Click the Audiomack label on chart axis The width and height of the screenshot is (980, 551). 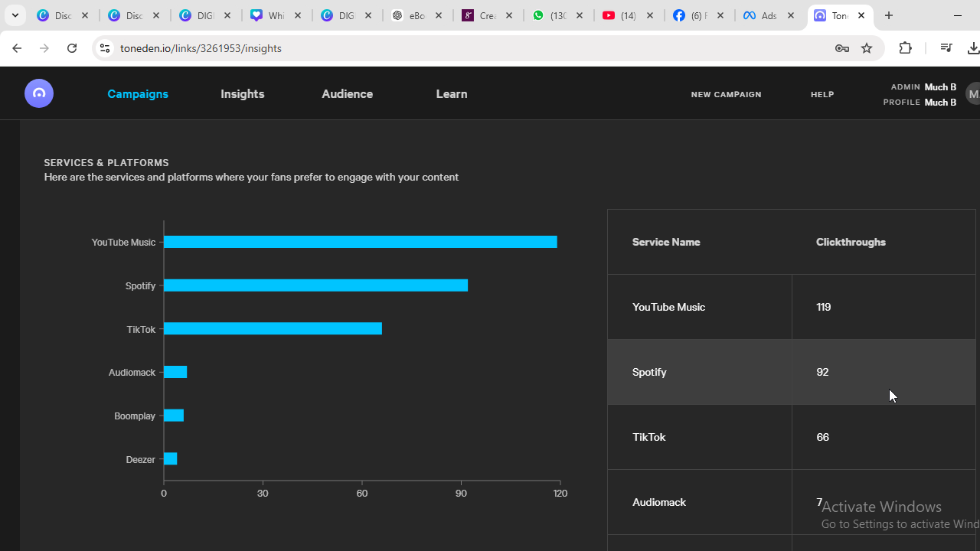click(132, 373)
